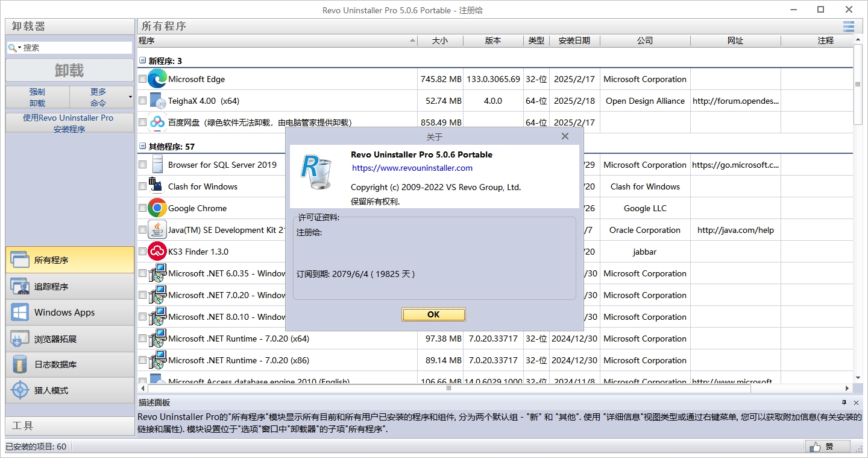868x458 pixels.
Task: Check the Java SE Development Kit checkbox
Action: pos(142,230)
